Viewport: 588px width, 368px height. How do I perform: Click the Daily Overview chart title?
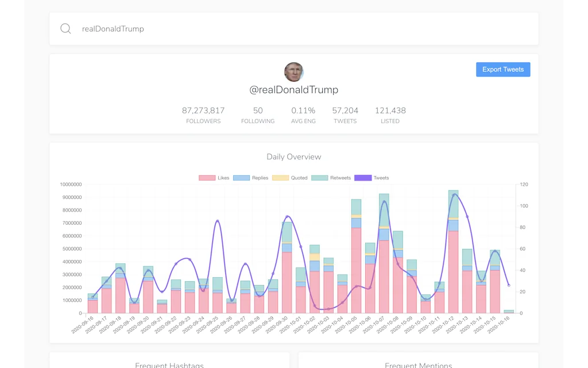pos(293,157)
